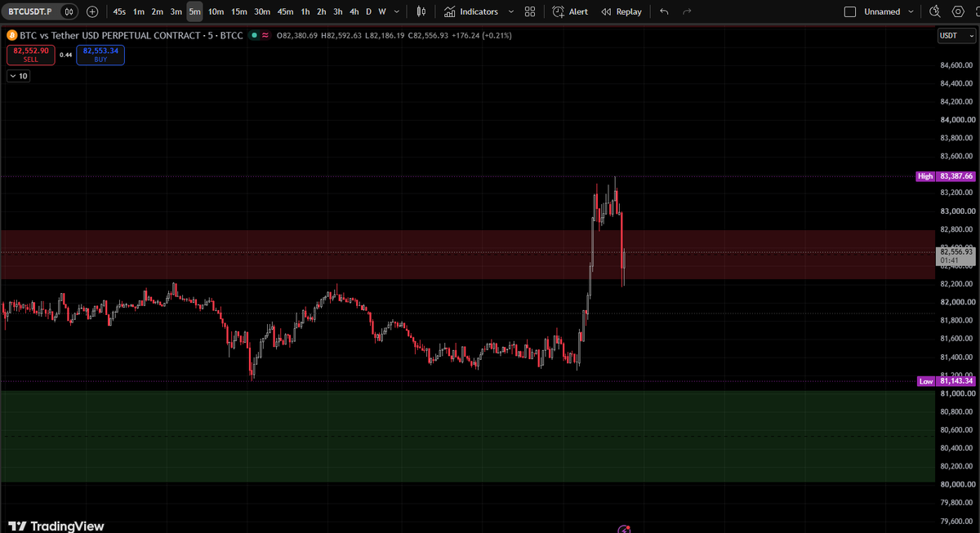Image resolution: width=980 pixels, height=533 pixels.
Task: Click the purple lightning event icon
Action: [625, 529]
